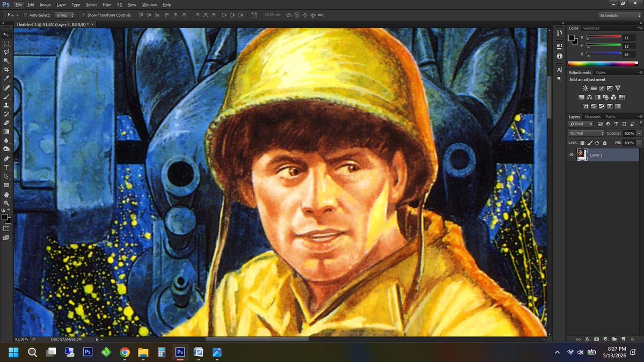Open the Auto-Select Group dropdown
This screenshot has height=362, width=644.
64,15
